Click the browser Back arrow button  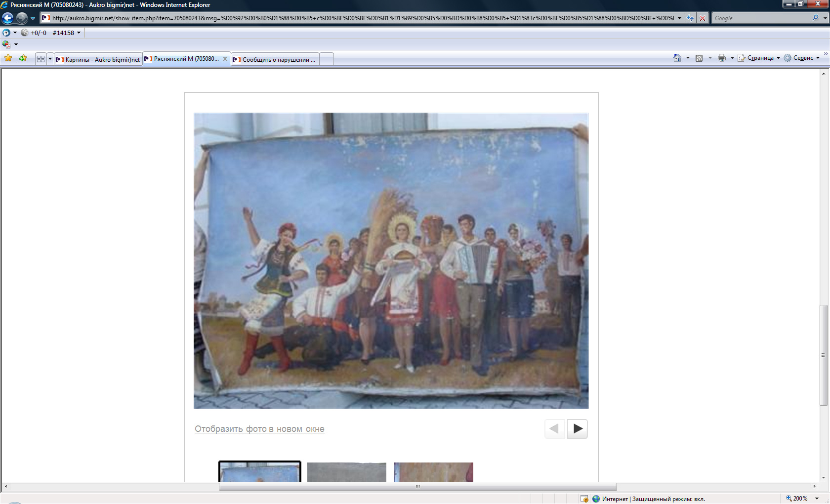point(7,18)
